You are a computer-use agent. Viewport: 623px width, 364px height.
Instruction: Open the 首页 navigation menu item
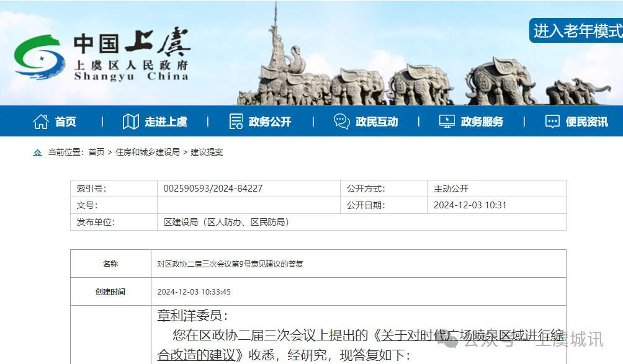click(x=65, y=122)
